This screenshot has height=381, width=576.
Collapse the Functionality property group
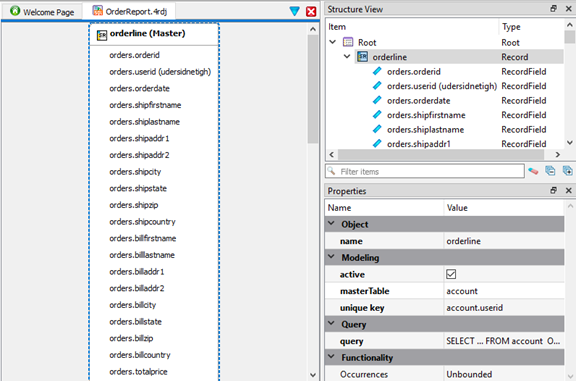[331, 357]
